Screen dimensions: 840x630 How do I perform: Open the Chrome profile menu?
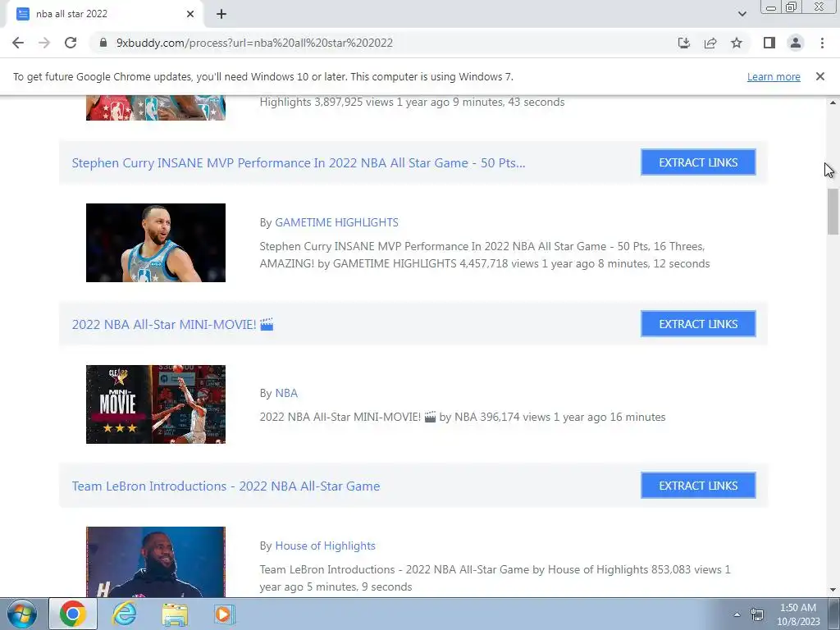[796, 43]
